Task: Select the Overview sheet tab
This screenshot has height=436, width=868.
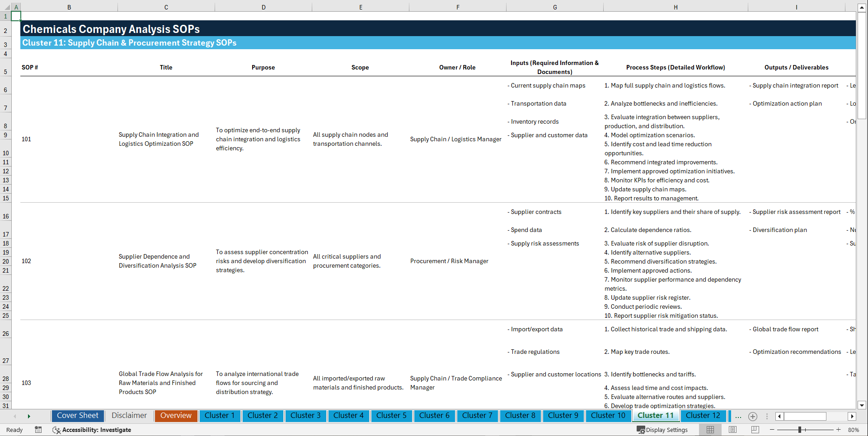Action: point(176,416)
